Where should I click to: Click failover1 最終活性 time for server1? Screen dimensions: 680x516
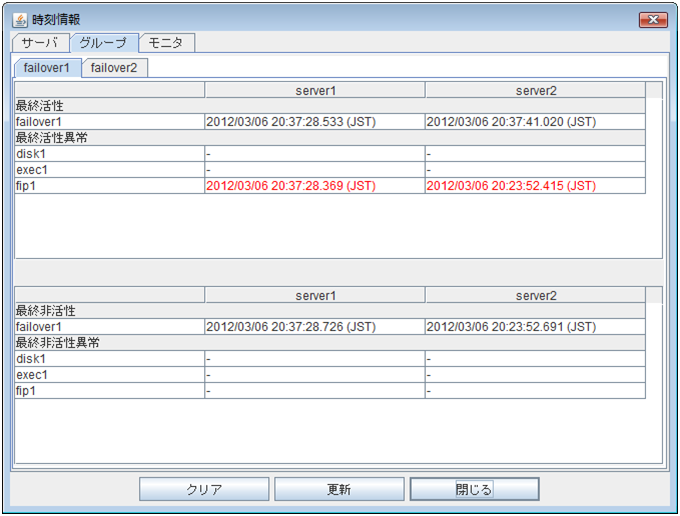[291, 122]
